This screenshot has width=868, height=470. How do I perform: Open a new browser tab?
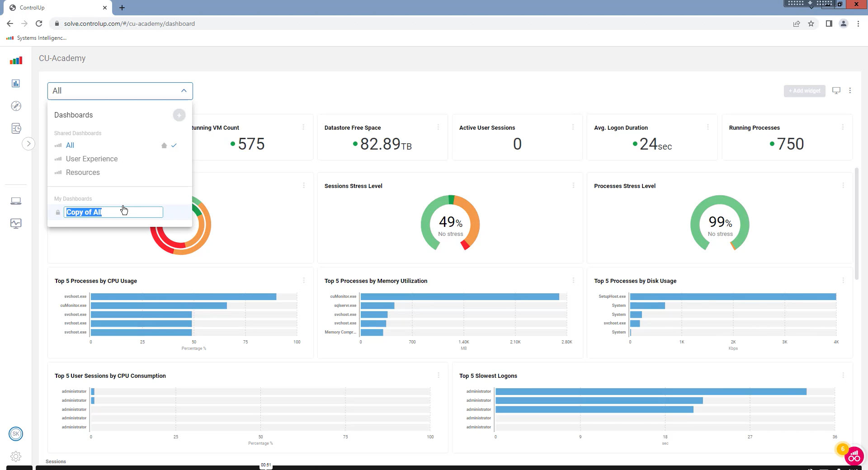point(122,8)
